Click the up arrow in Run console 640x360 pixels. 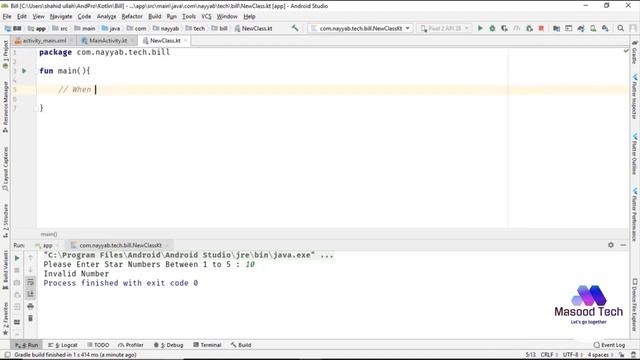[30, 258]
